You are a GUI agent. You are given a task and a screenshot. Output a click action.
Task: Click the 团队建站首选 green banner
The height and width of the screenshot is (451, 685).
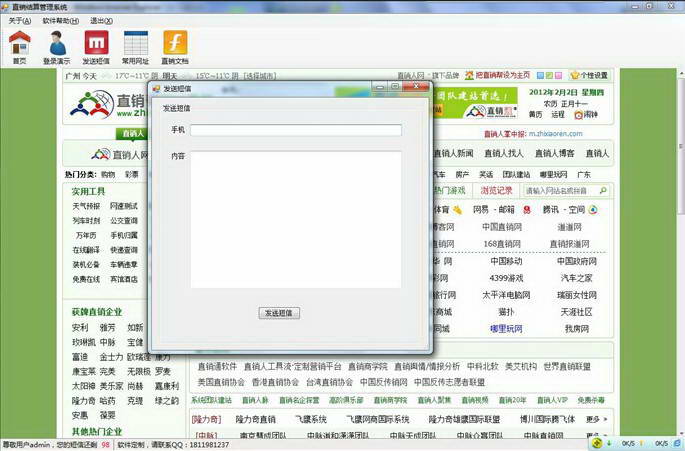[x=475, y=103]
